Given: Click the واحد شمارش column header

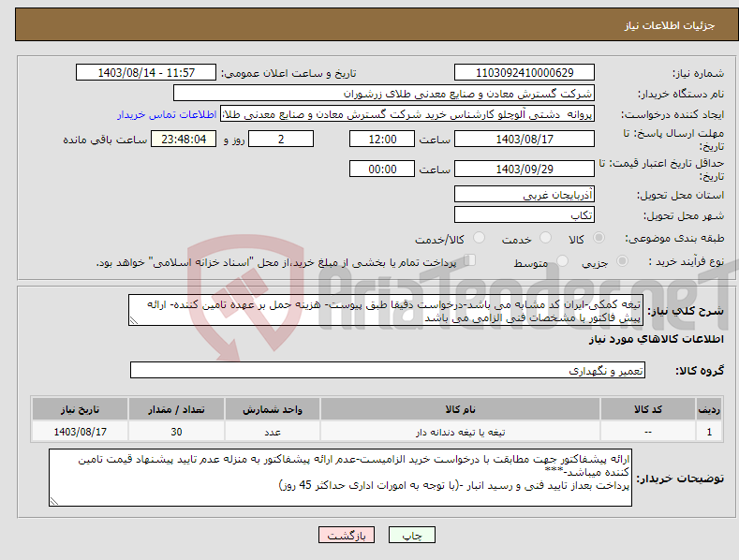Looking at the screenshot, I should pos(273,409).
